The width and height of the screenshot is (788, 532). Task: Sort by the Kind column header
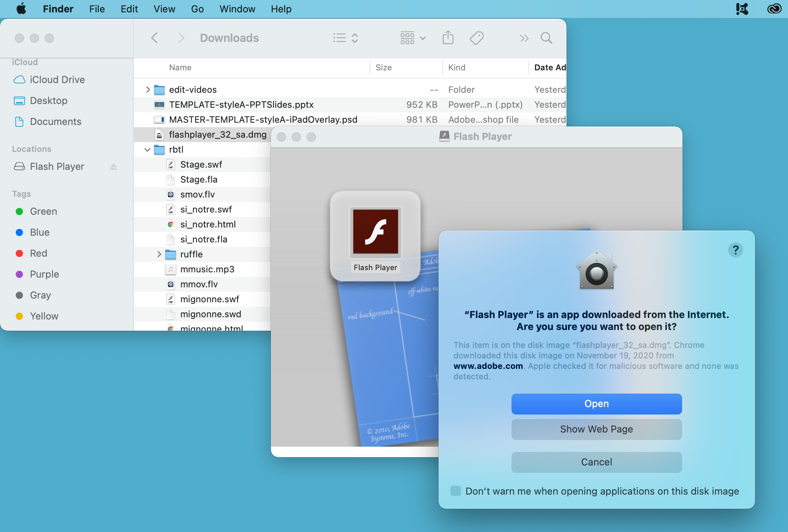click(x=457, y=67)
